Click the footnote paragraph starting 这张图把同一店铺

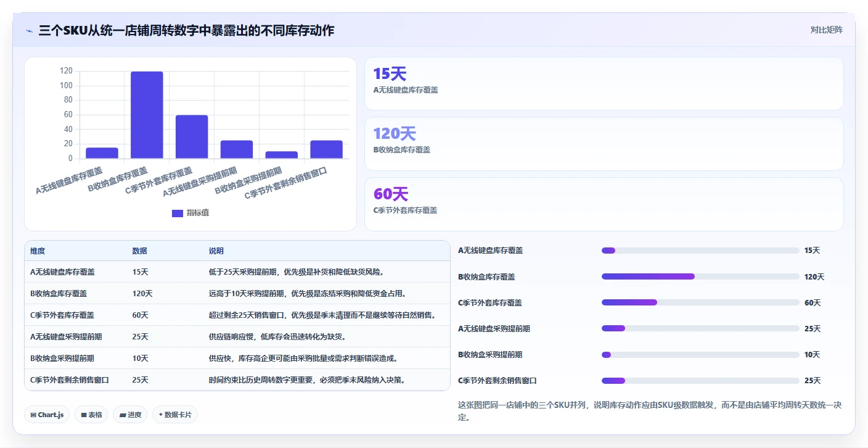pos(650,411)
